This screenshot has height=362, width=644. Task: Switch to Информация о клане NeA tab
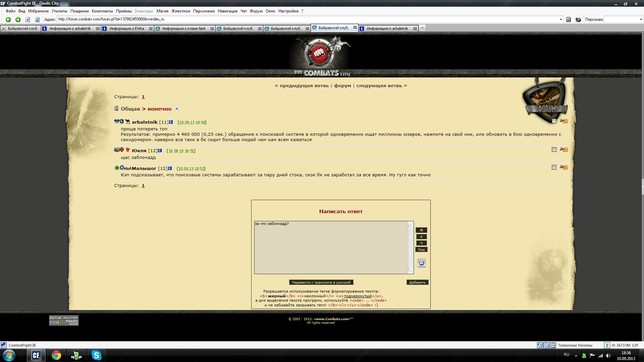click(184, 28)
